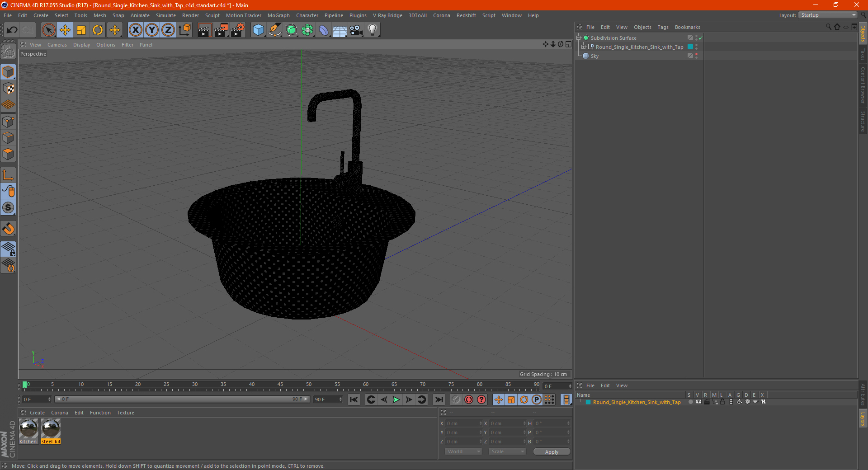The image size is (868, 470).
Task: Toggle layer View eye icon
Action: click(x=698, y=402)
